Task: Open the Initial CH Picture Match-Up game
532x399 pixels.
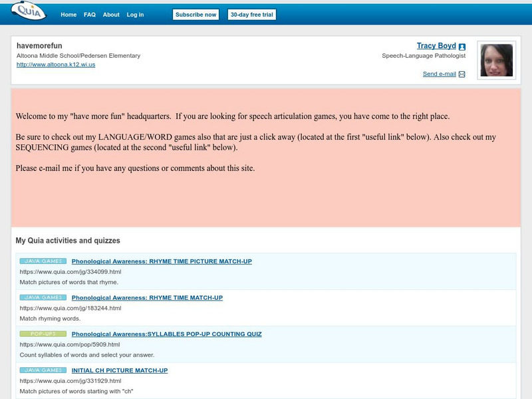Action: point(120,370)
